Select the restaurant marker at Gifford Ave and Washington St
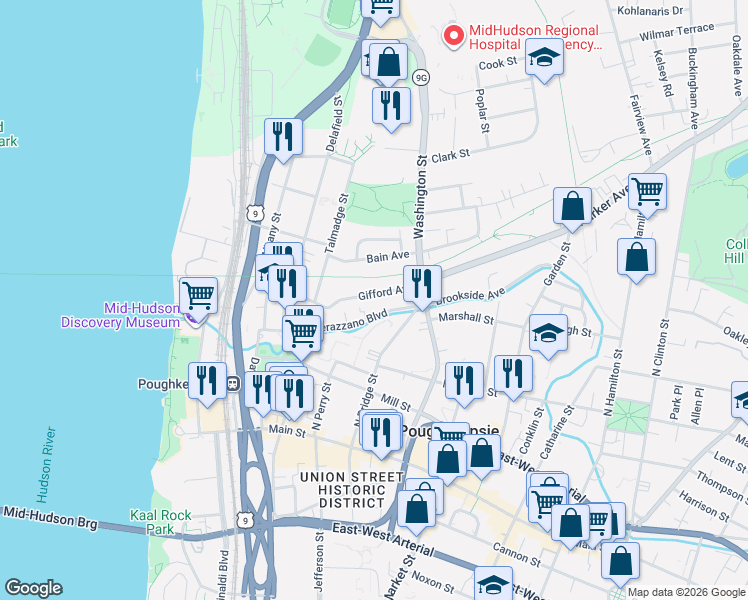Viewport: 748px width, 600px height. [422, 287]
